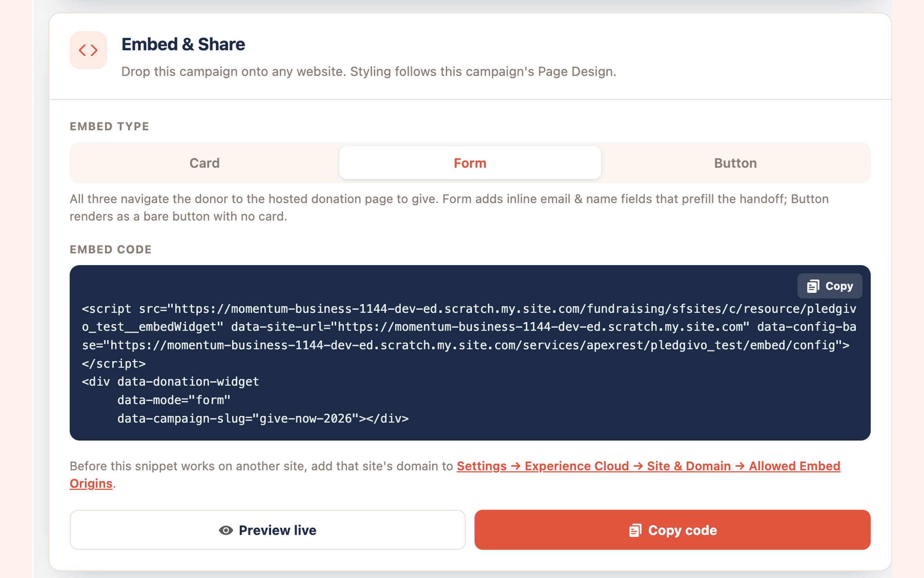Click the Copy code button
924x578 pixels.
tap(672, 530)
